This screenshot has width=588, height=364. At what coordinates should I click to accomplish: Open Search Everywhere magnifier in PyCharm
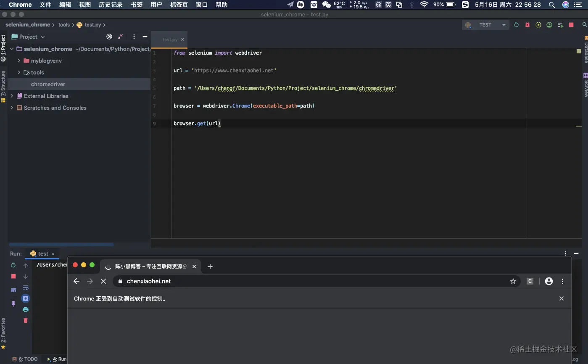coord(584,25)
